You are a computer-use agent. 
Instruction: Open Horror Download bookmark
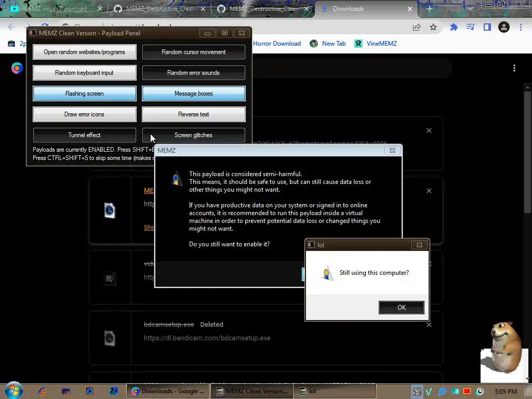pos(277,44)
